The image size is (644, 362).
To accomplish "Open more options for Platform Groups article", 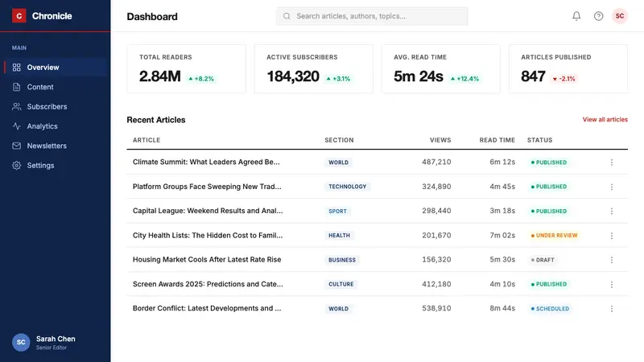I will click(x=612, y=187).
